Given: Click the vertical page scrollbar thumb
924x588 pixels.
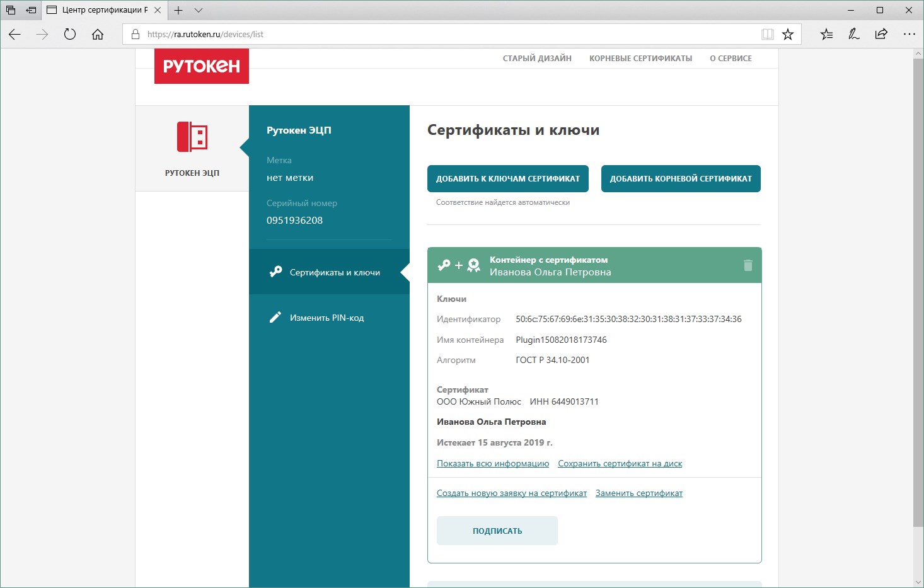Looking at the screenshot, I should click(x=918, y=293).
